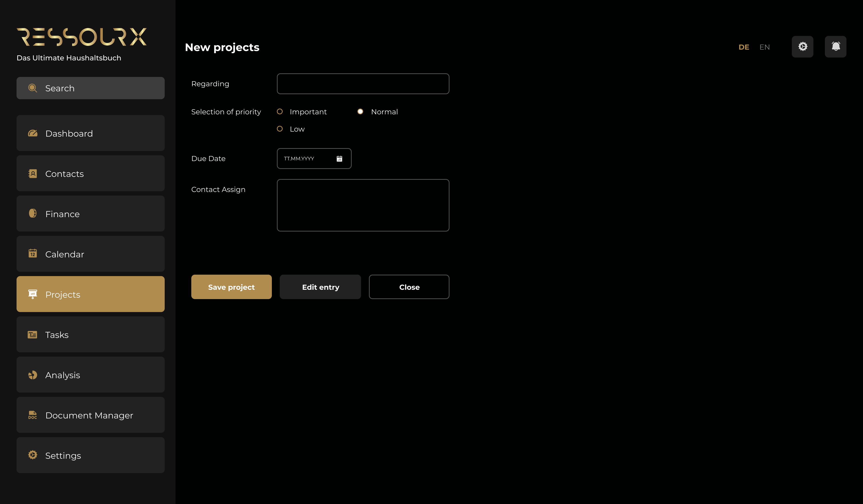Click the 'Due Date' label
This screenshot has height=504, width=863.
[x=208, y=158]
